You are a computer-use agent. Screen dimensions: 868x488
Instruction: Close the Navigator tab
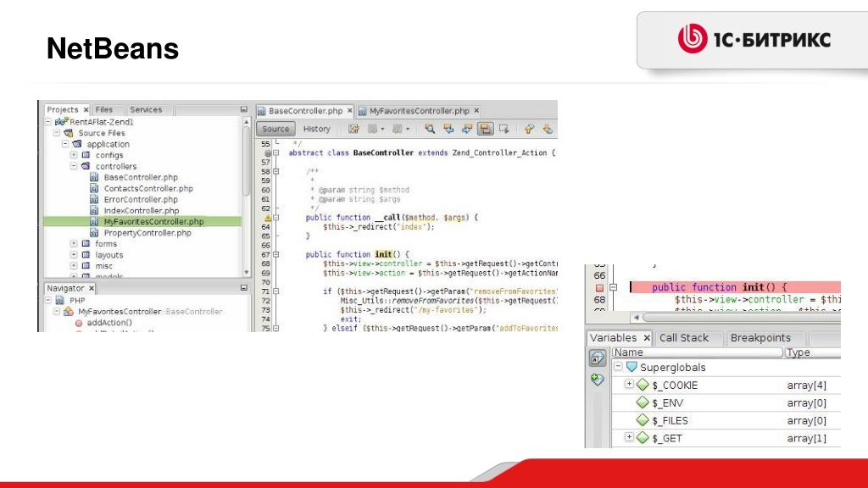(x=92, y=288)
